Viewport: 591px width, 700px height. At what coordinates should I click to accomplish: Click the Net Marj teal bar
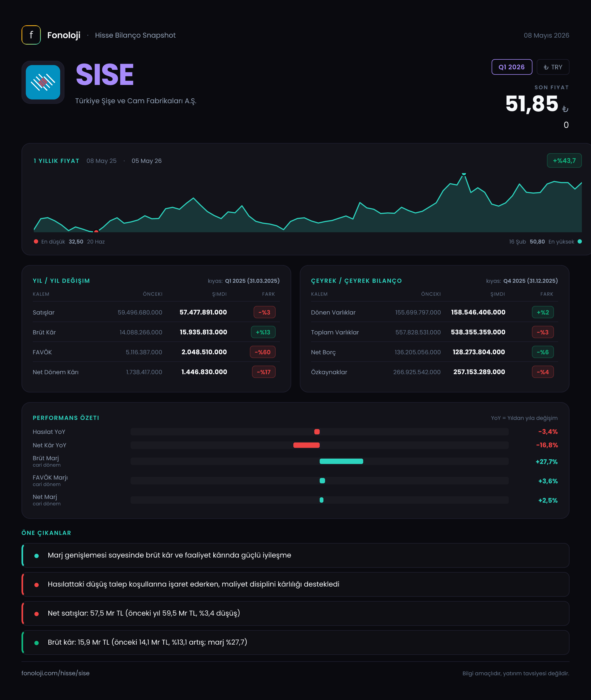click(322, 500)
